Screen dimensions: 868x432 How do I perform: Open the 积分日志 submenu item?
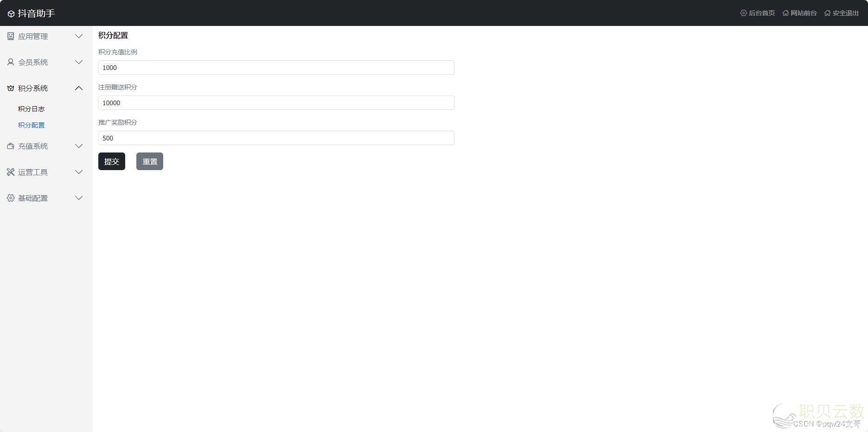tap(32, 109)
